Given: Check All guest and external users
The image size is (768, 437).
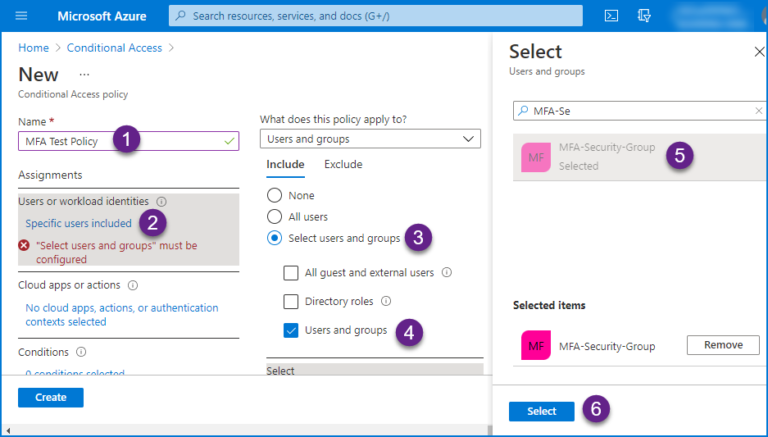Looking at the screenshot, I should (291, 273).
